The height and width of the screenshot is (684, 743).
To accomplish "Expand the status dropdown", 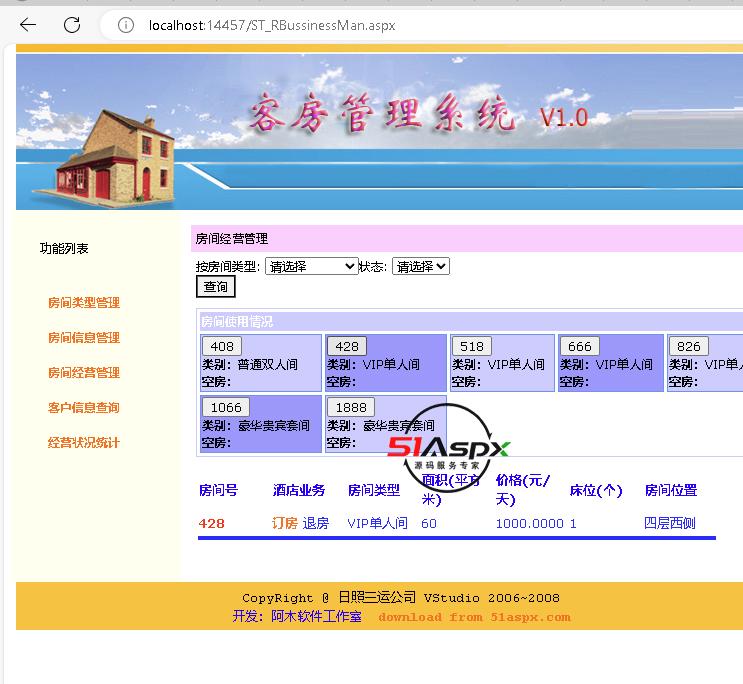I will coord(420,266).
